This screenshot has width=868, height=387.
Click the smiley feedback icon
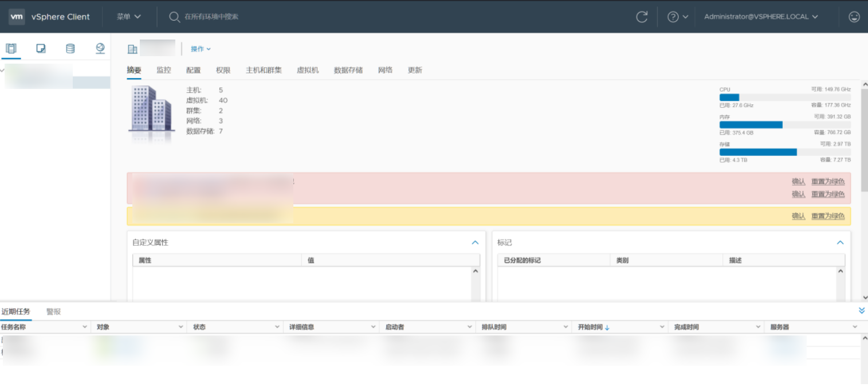tap(854, 17)
